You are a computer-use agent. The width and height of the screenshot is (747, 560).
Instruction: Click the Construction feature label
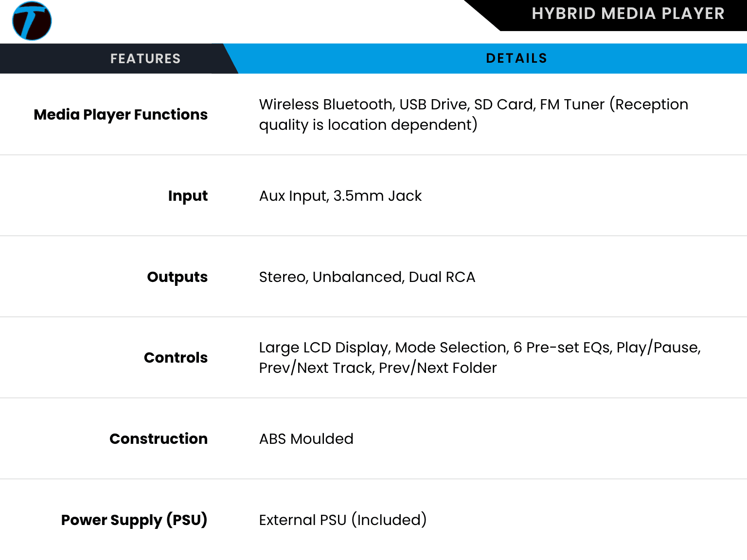coord(158,439)
